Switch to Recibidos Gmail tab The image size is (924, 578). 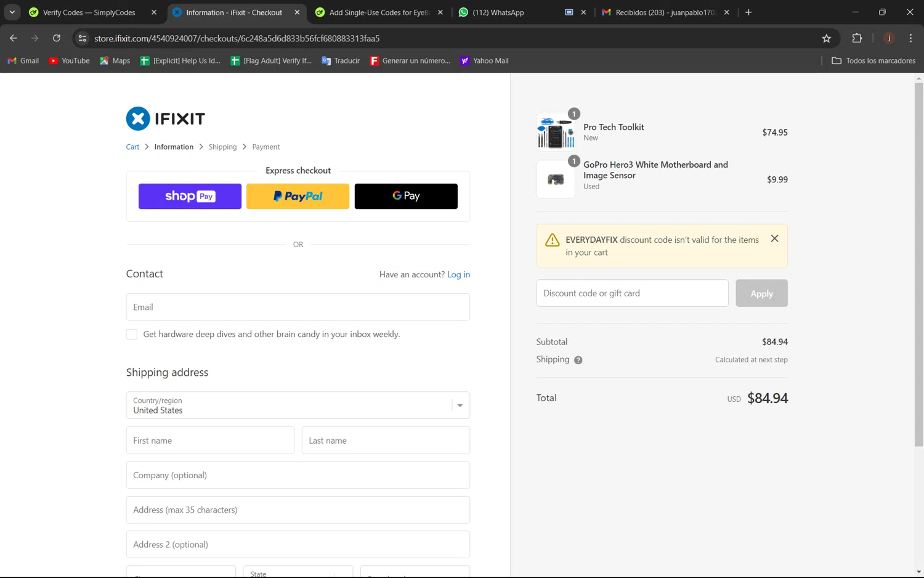pyautogui.click(x=665, y=12)
